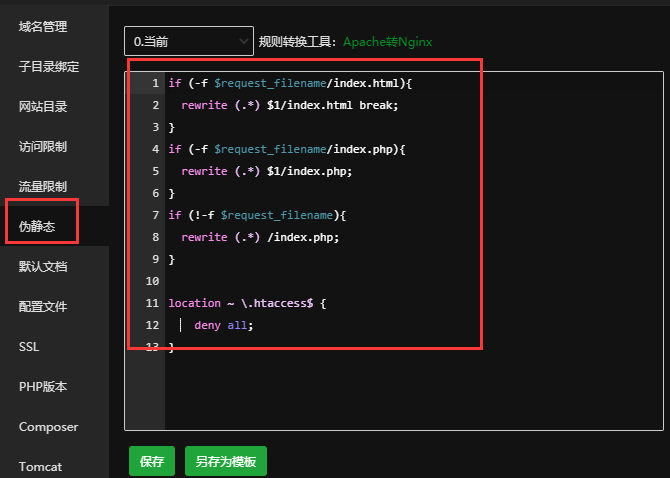Expand the 0.当前 rewrite template dropdown
The height and width of the screenshot is (478, 670).
[189, 41]
